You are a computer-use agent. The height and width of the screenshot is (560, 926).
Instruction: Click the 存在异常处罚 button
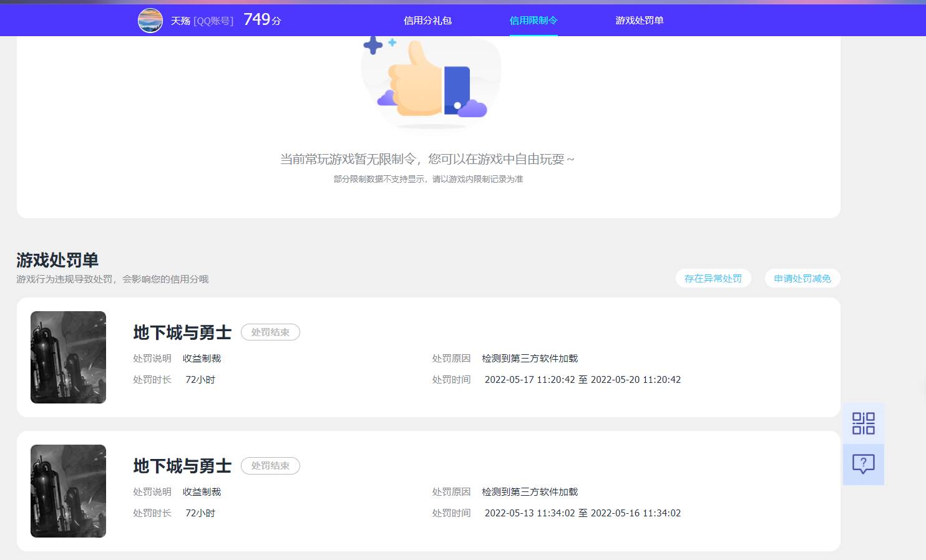pos(713,278)
